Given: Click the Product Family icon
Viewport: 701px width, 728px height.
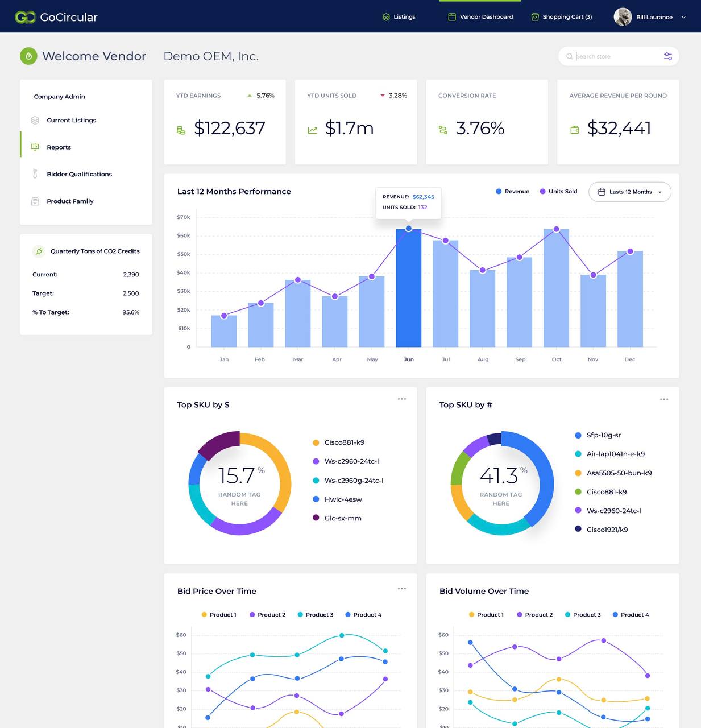Looking at the screenshot, I should click(35, 201).
